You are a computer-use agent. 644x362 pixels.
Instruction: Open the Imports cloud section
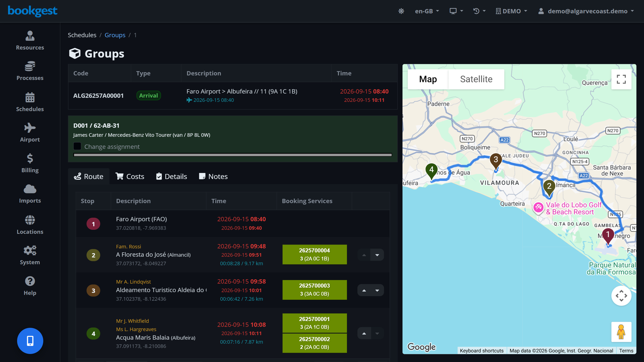[x=30, y=194]
